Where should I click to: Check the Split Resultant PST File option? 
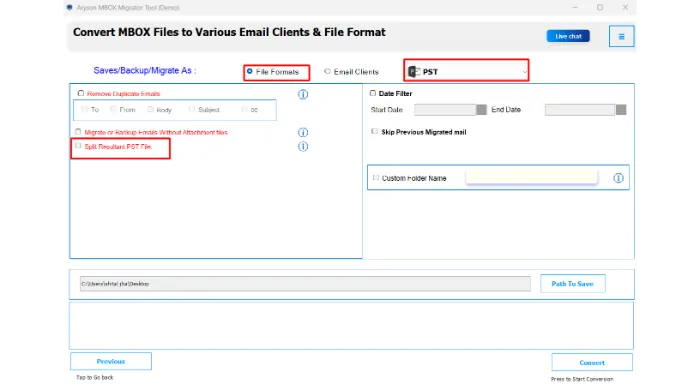coord(78,146)
